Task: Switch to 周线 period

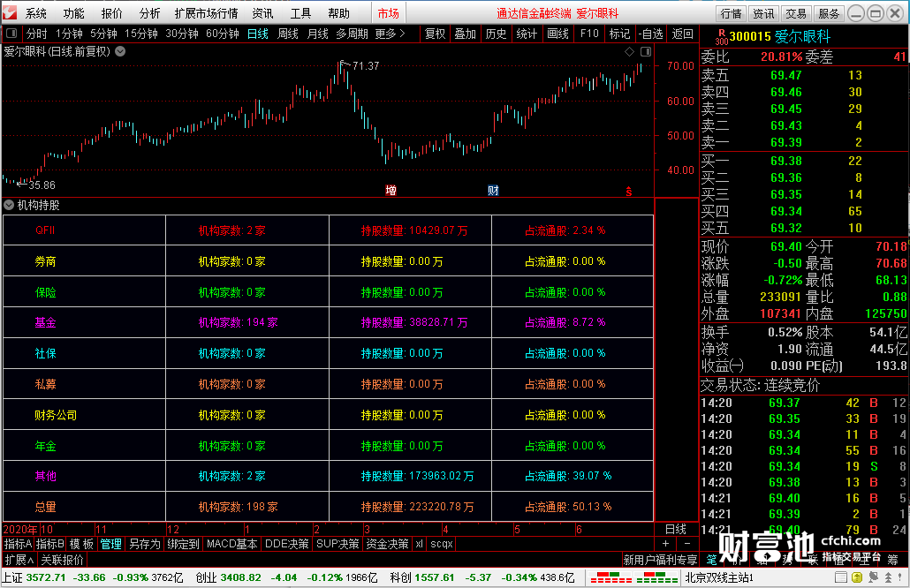Action: (288, 34)
